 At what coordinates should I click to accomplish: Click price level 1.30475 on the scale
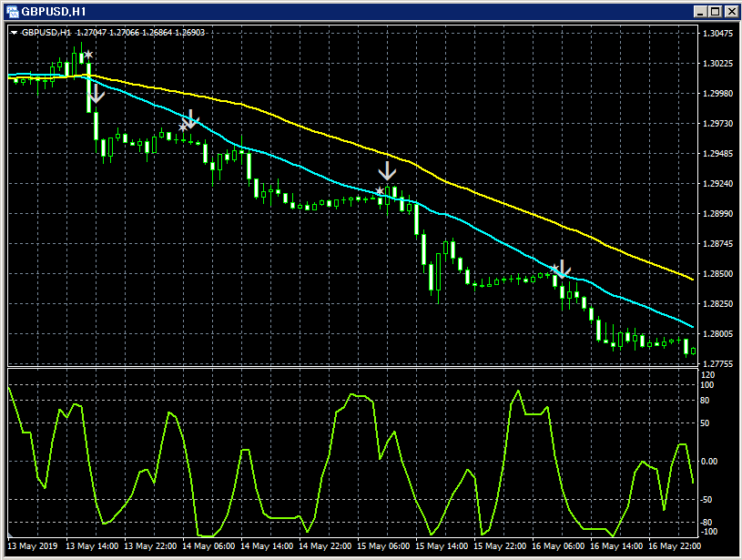pos(717,33)
